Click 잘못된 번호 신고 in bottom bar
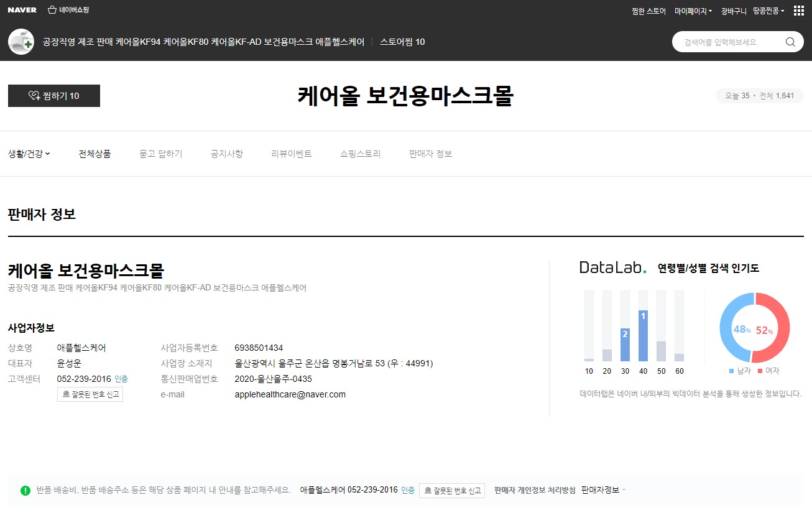 [x=452, y=490]
